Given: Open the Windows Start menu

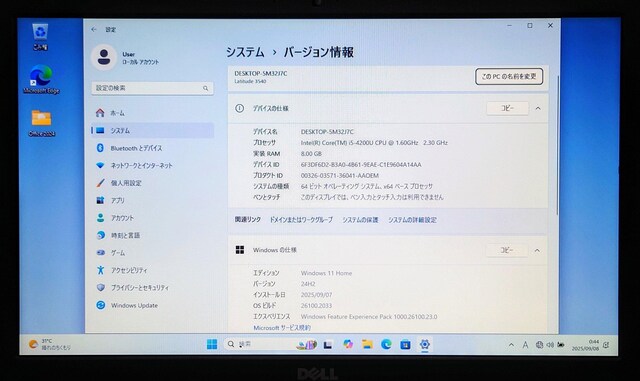Looking at the screenshot, I should tap(212, 344).
